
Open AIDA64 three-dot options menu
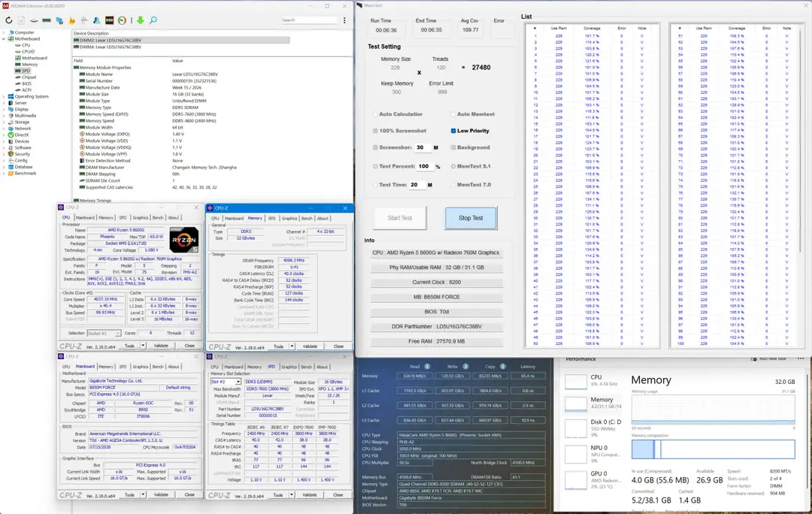[x=344, y=20]
